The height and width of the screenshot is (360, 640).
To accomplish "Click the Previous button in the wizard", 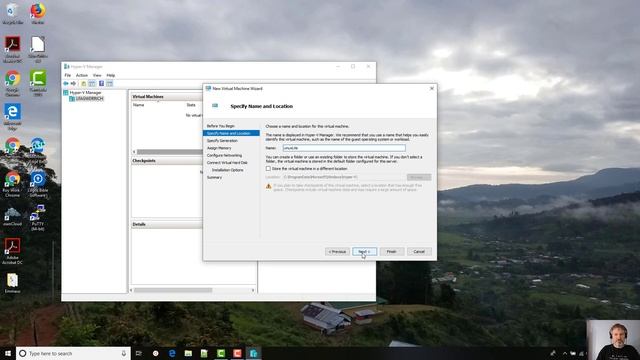I will coord(337,252).
